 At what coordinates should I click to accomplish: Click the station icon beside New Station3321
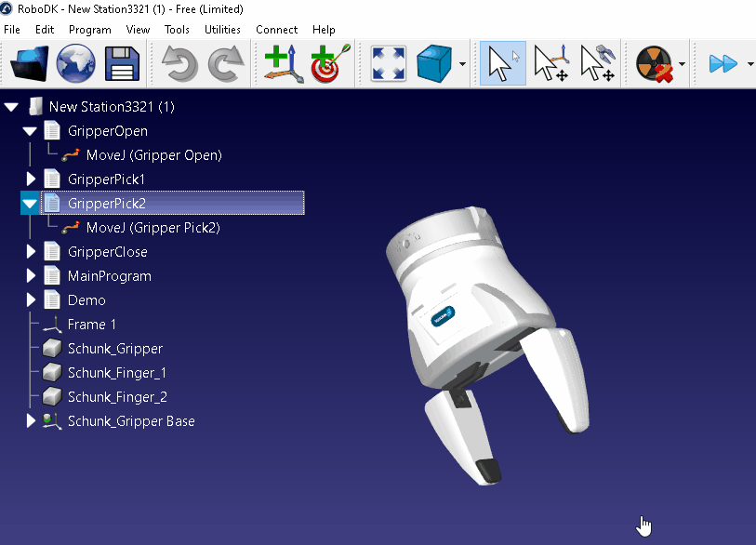coord(36,107)
